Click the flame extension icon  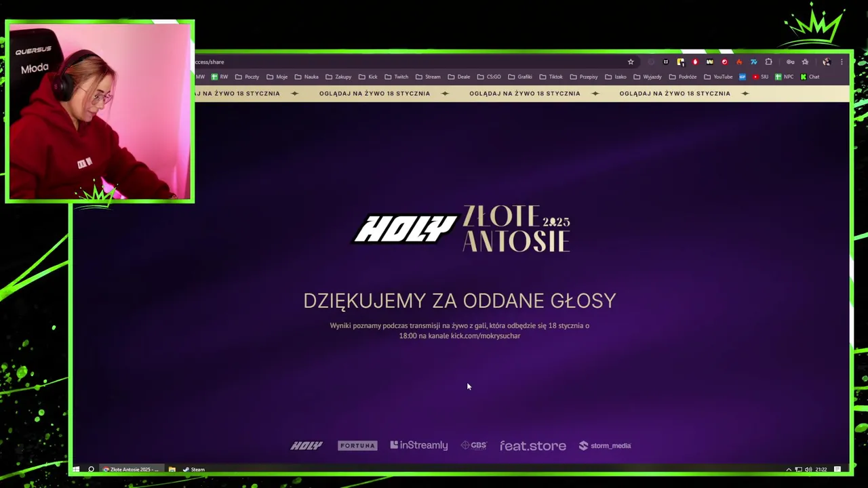739,62
